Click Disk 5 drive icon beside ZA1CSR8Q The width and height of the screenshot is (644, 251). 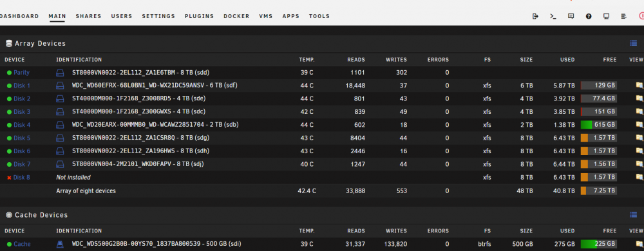[x=60, y=138]
